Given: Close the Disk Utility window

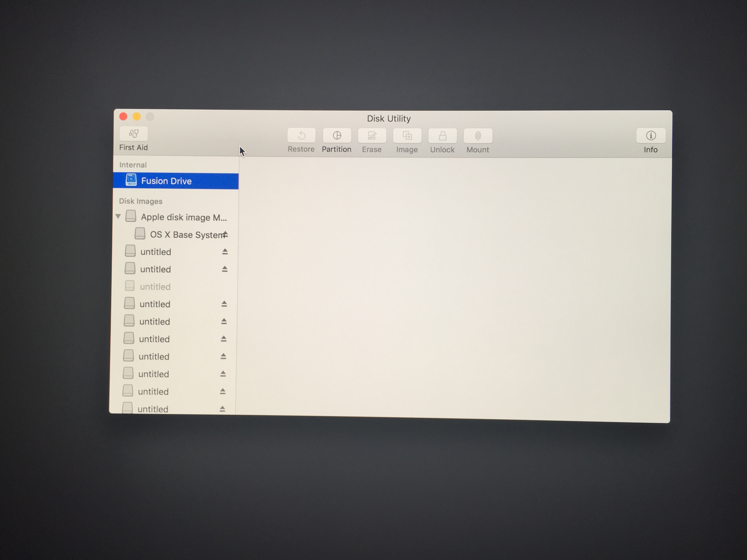Looking at the screenshot, I should pyautogui.click(x=123, y=116).
